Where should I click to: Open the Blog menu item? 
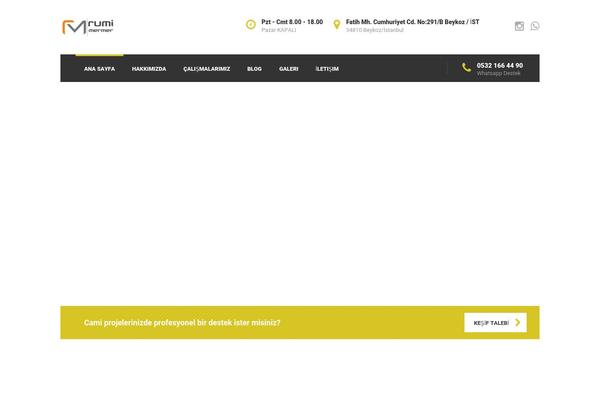click(x=254, y=69)
